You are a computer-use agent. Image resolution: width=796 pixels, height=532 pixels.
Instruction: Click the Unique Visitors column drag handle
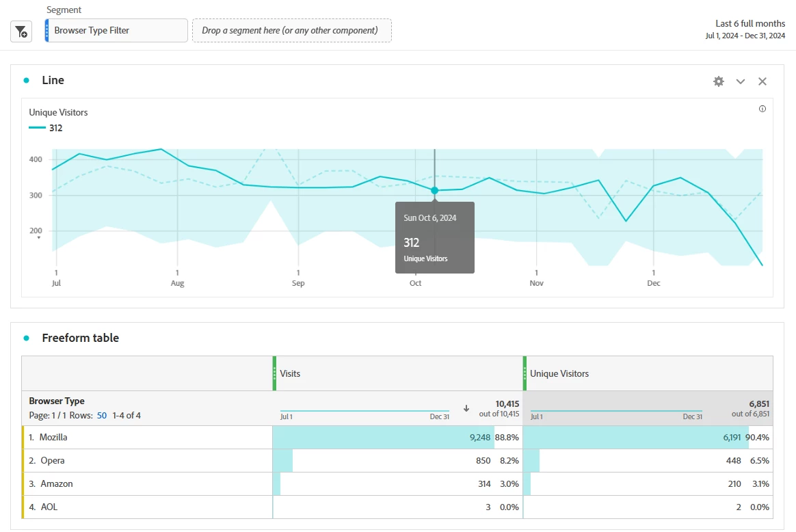point(525,373)
